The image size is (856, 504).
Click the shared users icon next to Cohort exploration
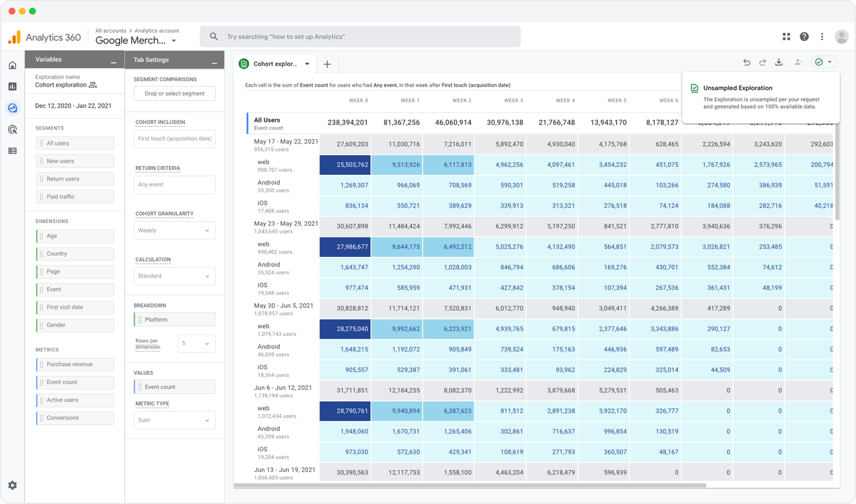coord(93,85)
